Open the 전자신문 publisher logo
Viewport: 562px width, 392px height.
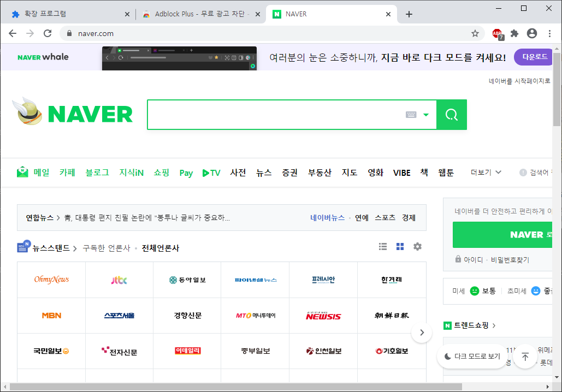[x=119, y=352]
